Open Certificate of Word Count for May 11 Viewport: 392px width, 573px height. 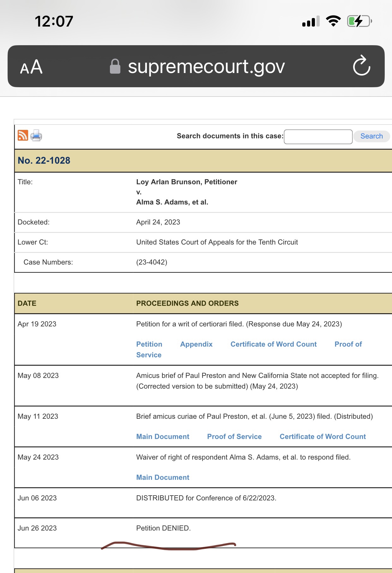click(323, 436)
